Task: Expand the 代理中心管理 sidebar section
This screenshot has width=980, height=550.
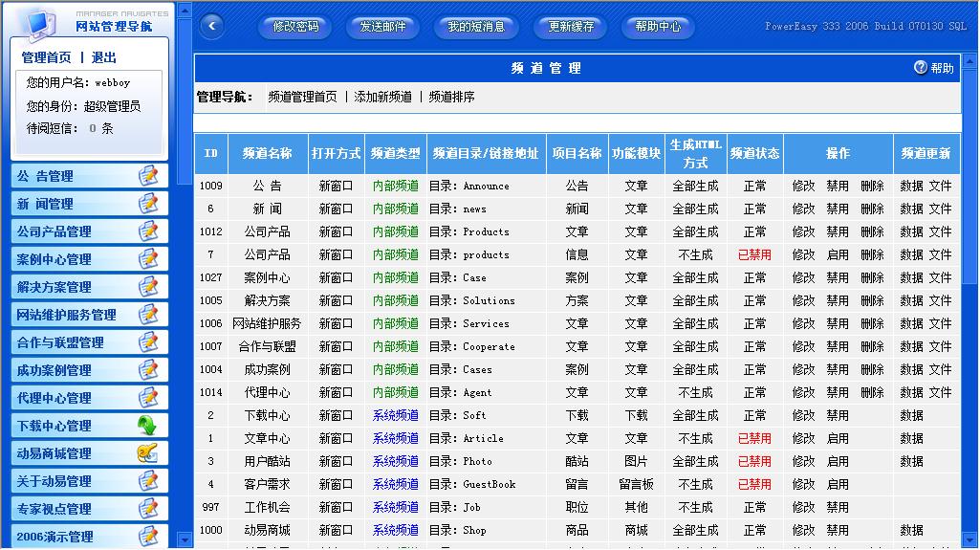Action: pos(54,398)
